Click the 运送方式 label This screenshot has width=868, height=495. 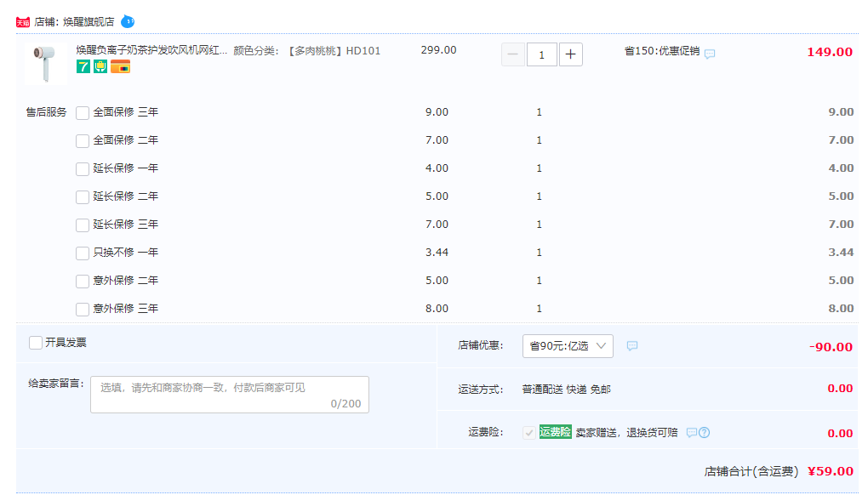click(x=481, y=390)
